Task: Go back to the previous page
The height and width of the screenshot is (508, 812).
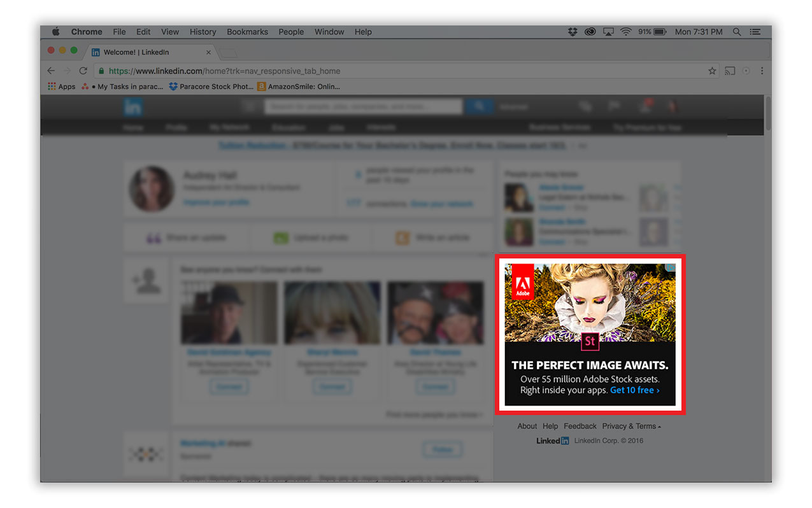Action: [51, 71]
